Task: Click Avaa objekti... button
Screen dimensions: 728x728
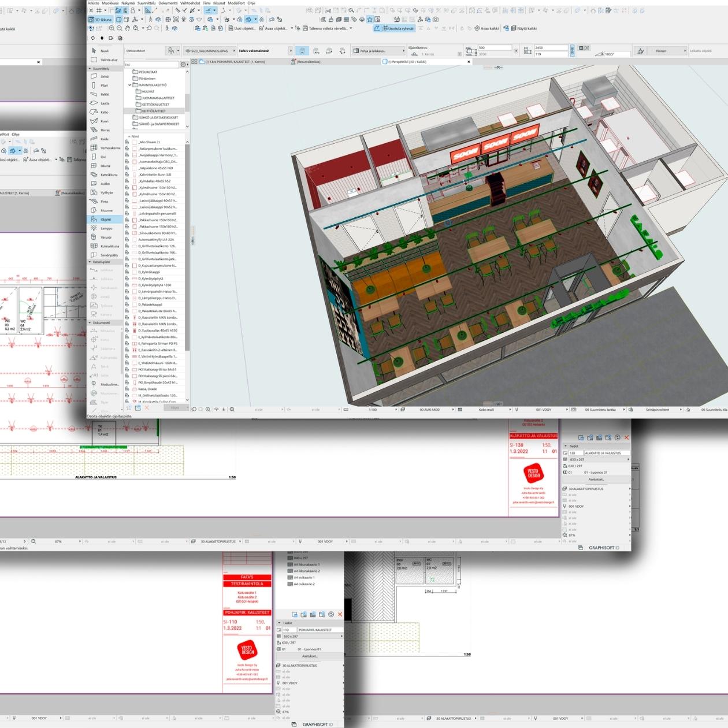Action: point(273,28)
